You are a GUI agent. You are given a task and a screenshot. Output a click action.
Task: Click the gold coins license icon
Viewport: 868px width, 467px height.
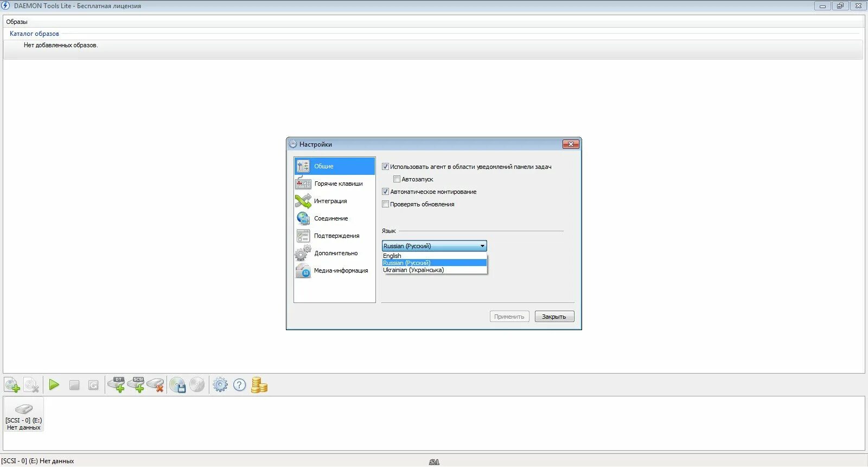coord(259,385)
